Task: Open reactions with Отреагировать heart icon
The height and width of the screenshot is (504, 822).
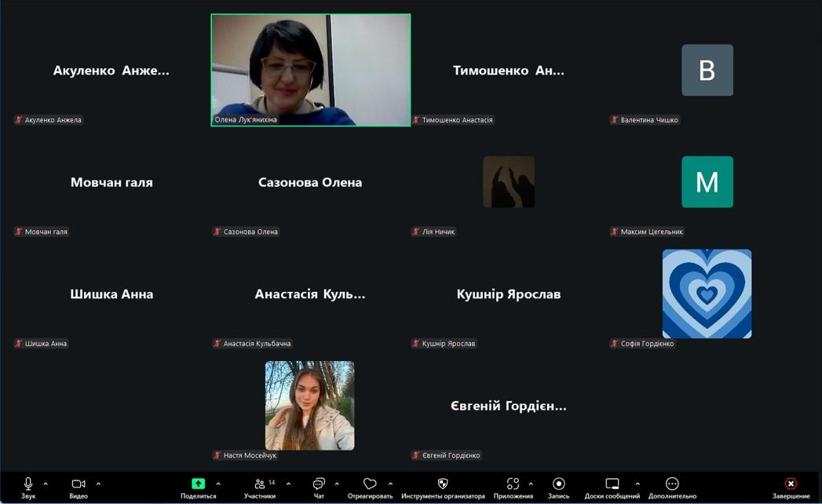Action: coord(370,484)
